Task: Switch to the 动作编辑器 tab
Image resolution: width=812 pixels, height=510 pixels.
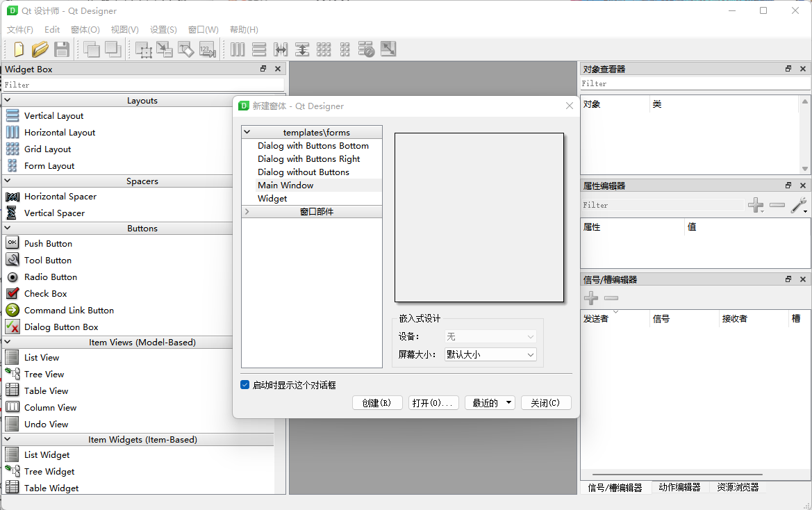Action: coord(679,487)
